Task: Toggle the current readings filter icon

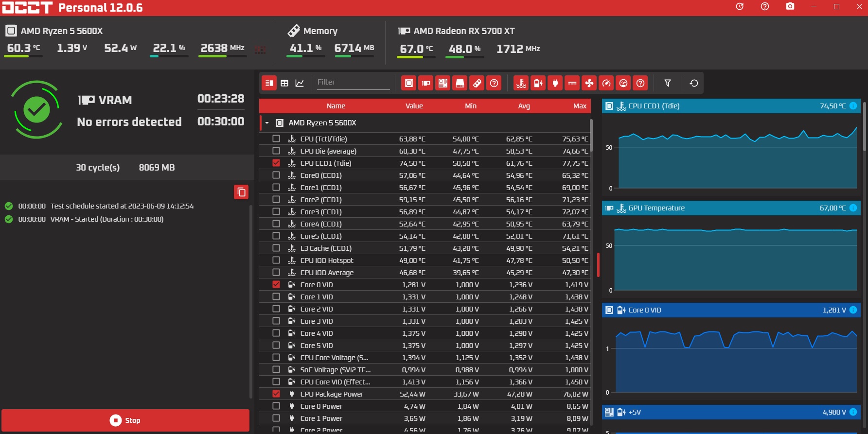Action: pyautogui.click(x=572, y=83)
